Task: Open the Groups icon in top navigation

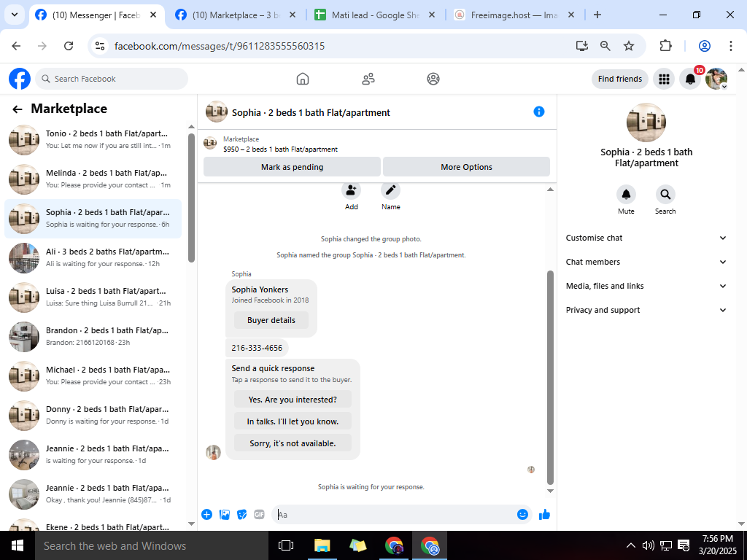Action: (433, 79)
